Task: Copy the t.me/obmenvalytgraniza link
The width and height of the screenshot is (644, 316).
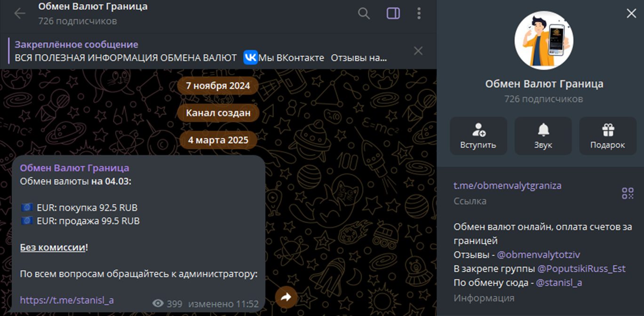Action: coord(508,186)
